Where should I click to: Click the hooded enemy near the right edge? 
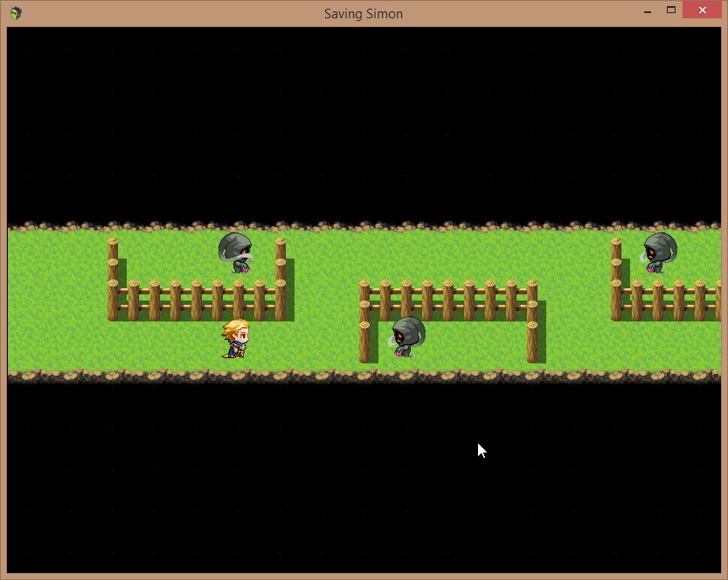658,253
